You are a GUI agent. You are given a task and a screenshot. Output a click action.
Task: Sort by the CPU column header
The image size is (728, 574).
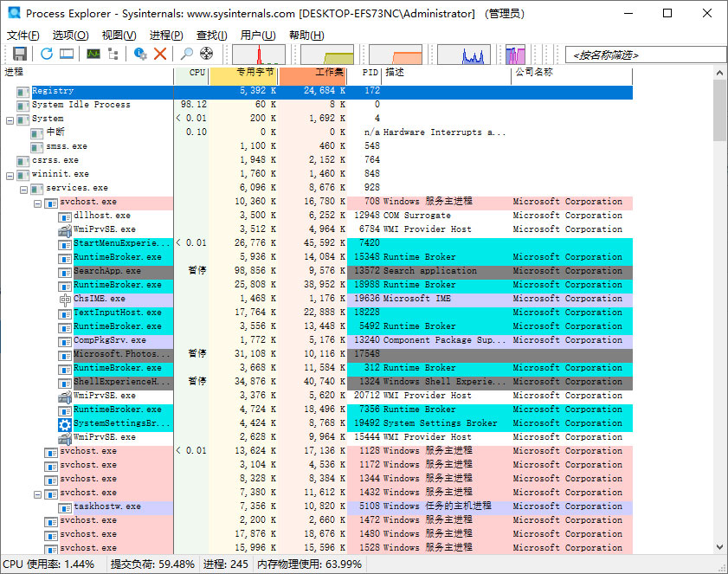pos(192,73)
